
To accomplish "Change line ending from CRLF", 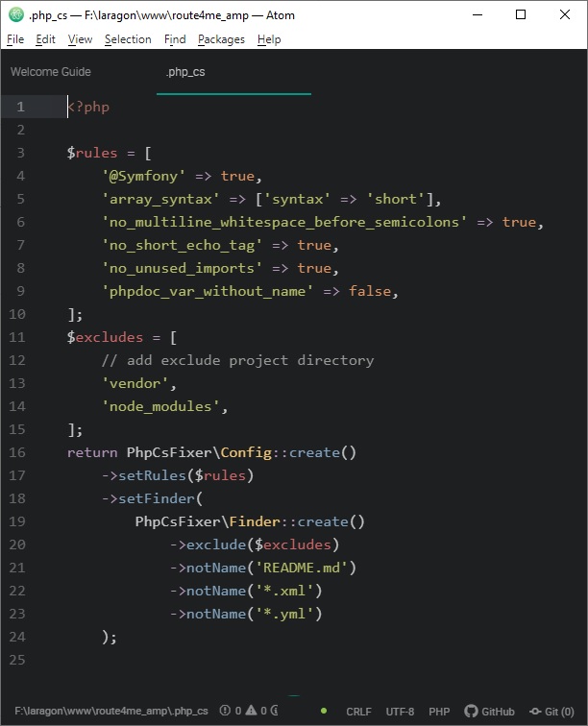I will tap(358, 712).
